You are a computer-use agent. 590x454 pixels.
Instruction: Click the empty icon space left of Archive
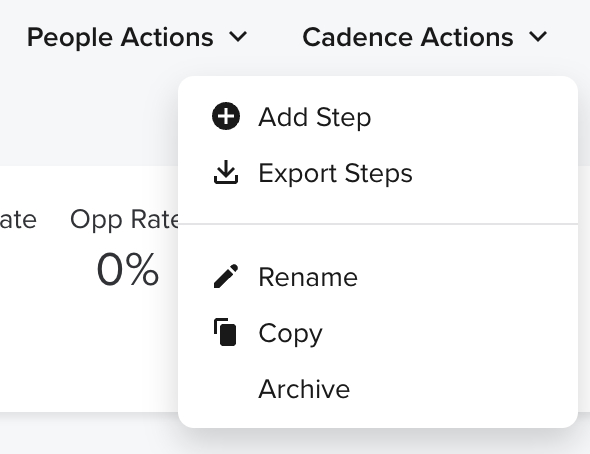coord(226,389)
